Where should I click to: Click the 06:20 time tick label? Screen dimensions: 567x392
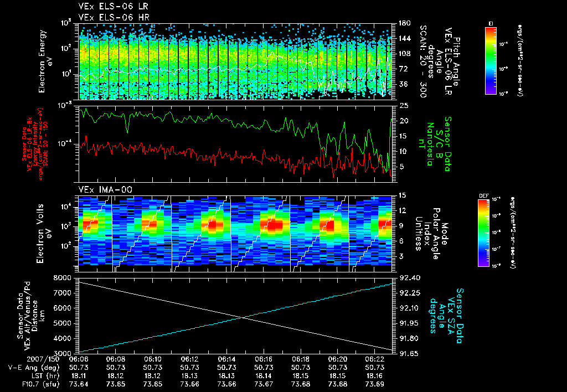pyautogui.click(x=338, y=359)
